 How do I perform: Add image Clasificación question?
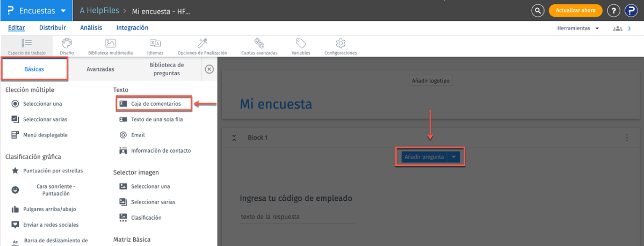click(140, 217)
